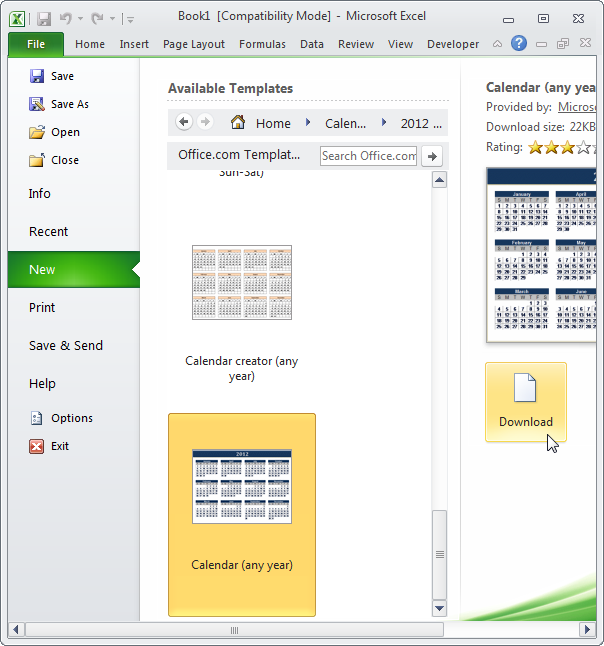Click the fourth empty rating star
The image size is (604, 646).
click(x=583, y=147)
